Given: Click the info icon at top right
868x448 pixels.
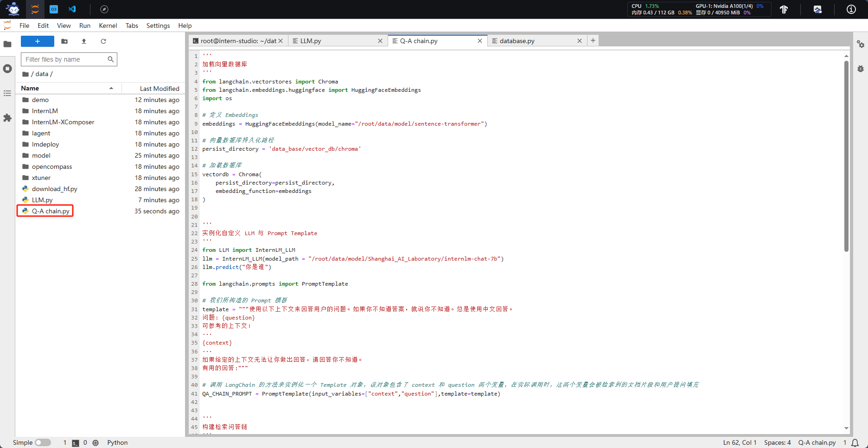Looking at the screenshot, I should tap(851, 9).
